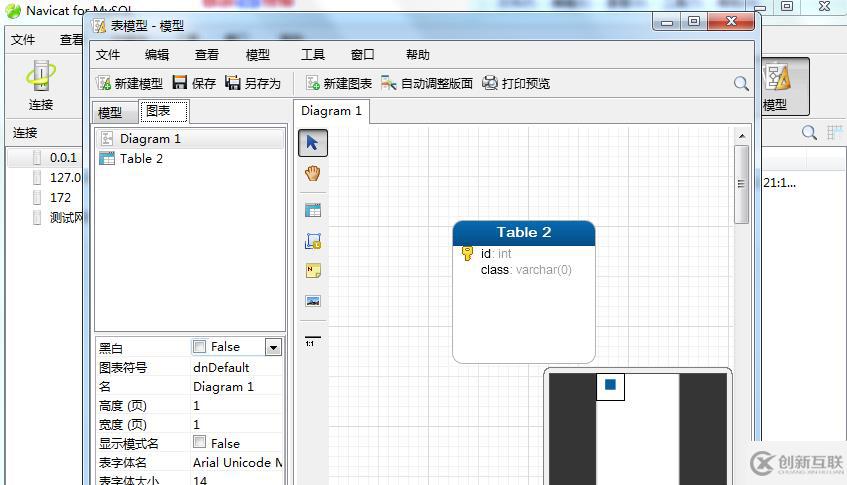Screen dimensions: 847x485
Task: Open the 工具 menu
Action: pos(313,55)
